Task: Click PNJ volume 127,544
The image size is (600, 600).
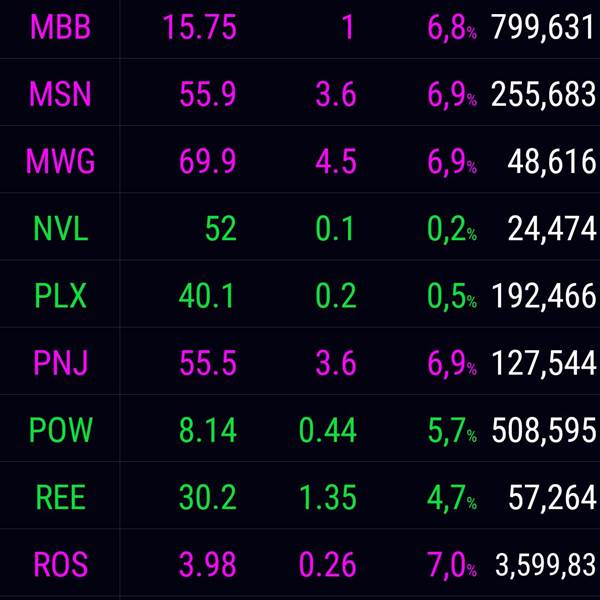Action: pyautogui.click(x=543, y=364)
